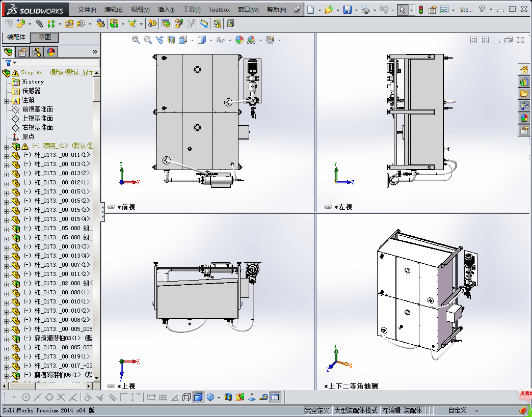Click the New Motion Study gear icon
The image size is (532, 417).
pos(152,23)
